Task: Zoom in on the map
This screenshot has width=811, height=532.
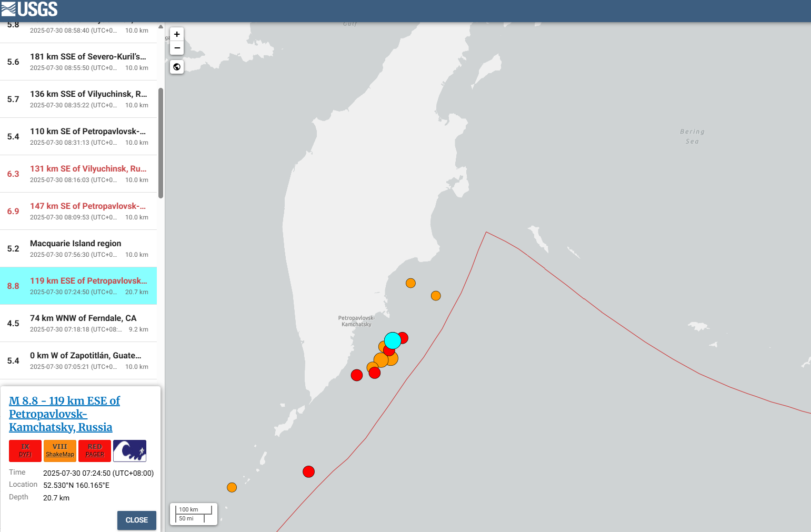Action: [177, 34]
